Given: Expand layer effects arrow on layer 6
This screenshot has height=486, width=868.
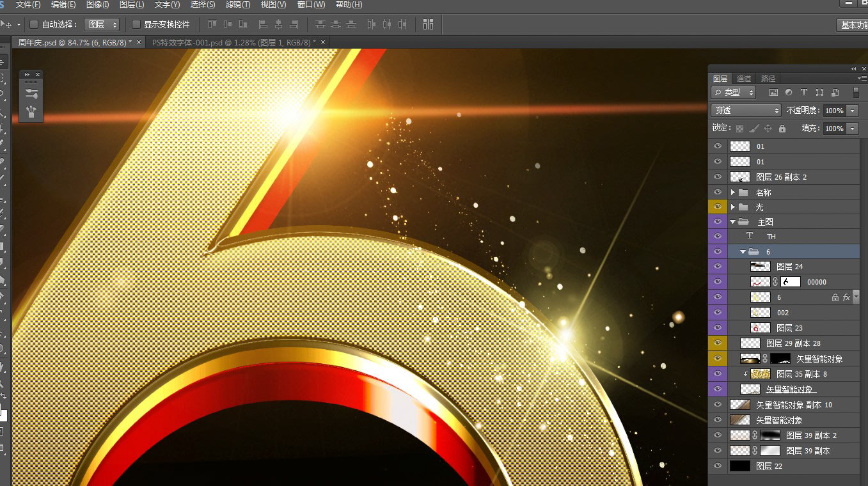Looking at the screenshot, I should click(x=856, y=297).
